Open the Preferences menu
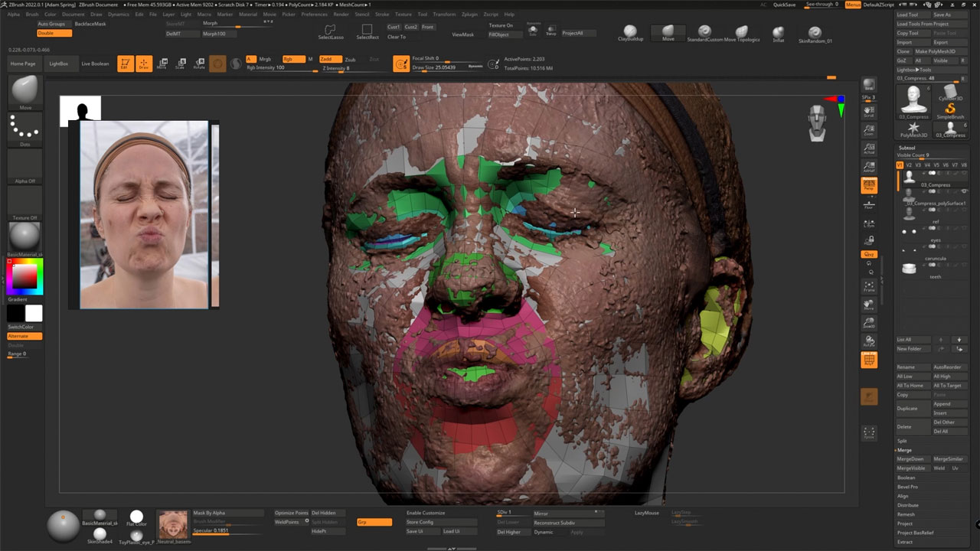The height and width of the screenshot is (551, 980). (x=314, y=14)
